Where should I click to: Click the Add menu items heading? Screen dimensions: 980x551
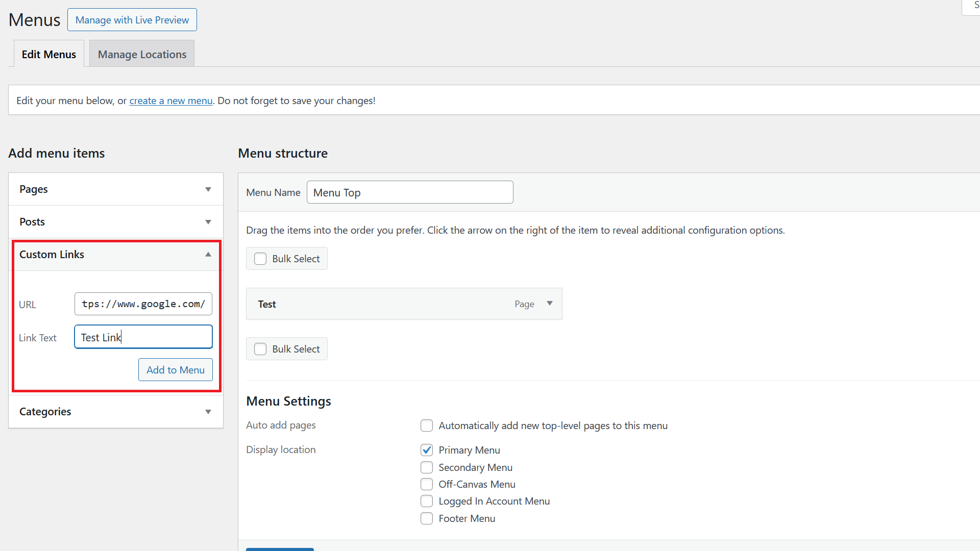(57, 153)
